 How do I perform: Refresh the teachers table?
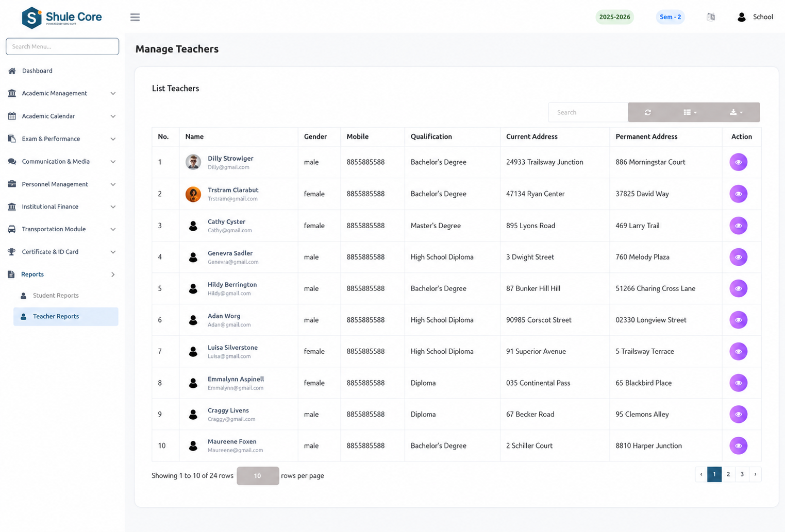point(648,112)
